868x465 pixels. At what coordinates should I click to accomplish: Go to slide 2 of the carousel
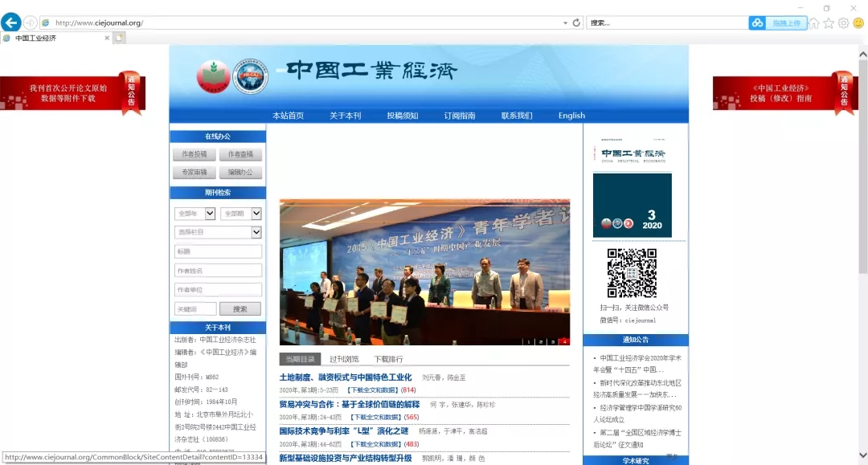[541, 341]
